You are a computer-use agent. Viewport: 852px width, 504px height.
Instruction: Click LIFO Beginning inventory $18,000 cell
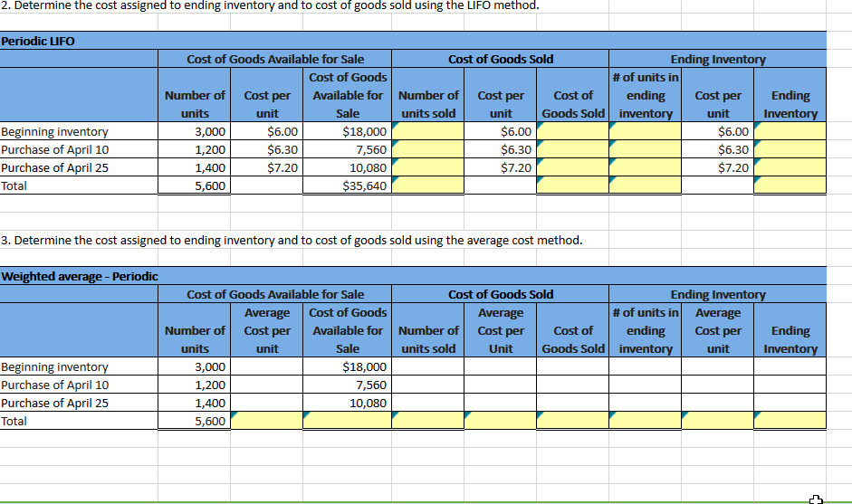click(x=347, y=131)
